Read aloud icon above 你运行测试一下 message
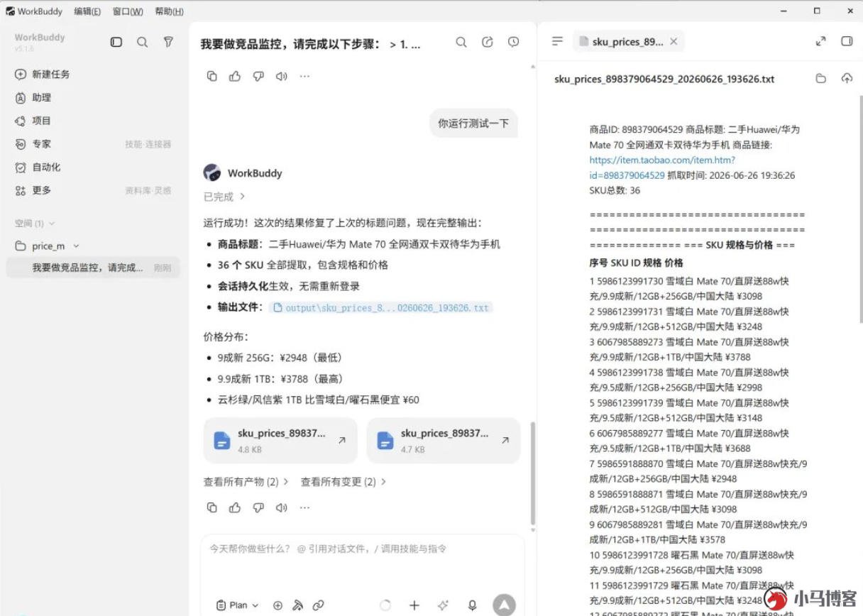 coord(282,76)
